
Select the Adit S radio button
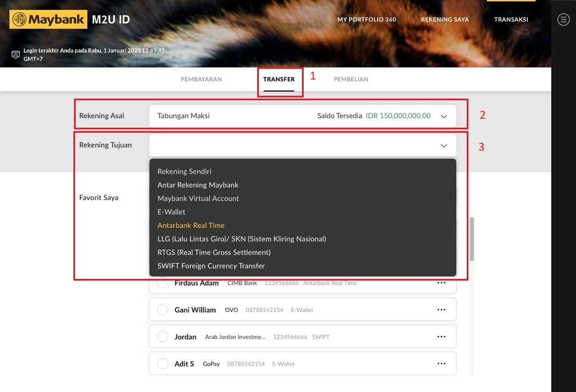[162, 363]
